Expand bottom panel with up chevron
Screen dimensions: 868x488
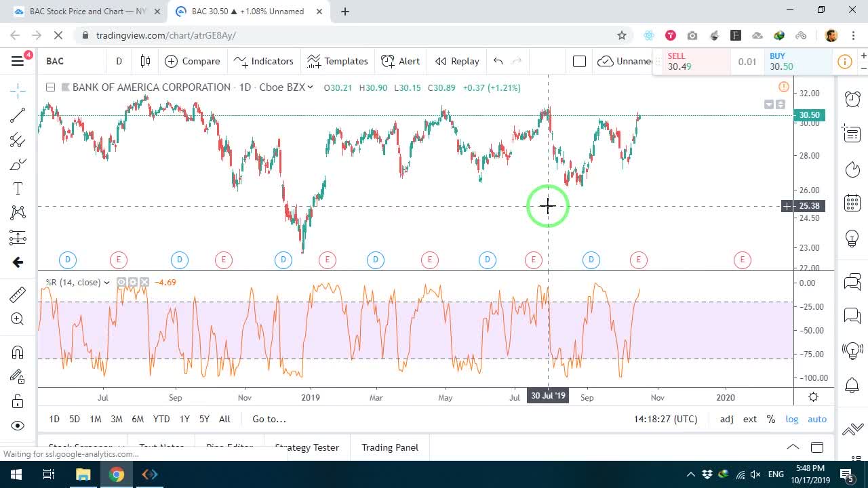[792, 447]
